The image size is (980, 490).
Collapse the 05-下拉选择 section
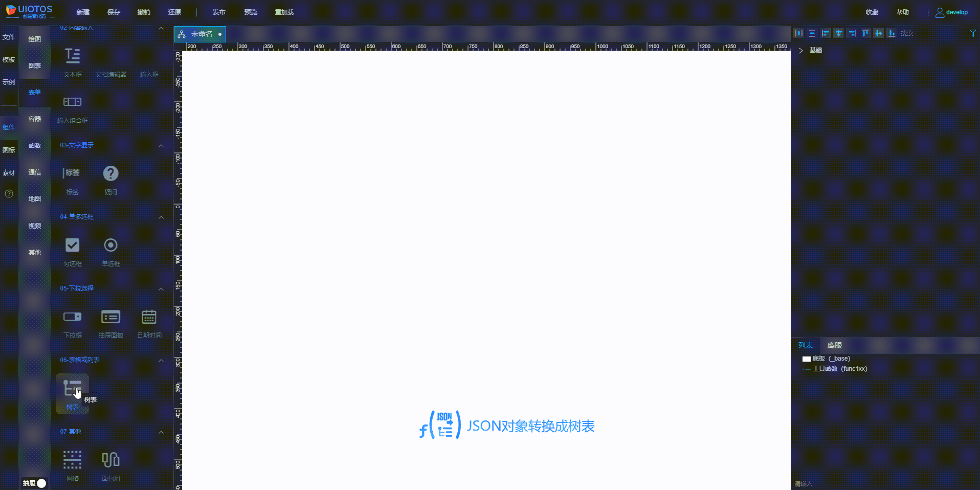[x=161, y=288]
